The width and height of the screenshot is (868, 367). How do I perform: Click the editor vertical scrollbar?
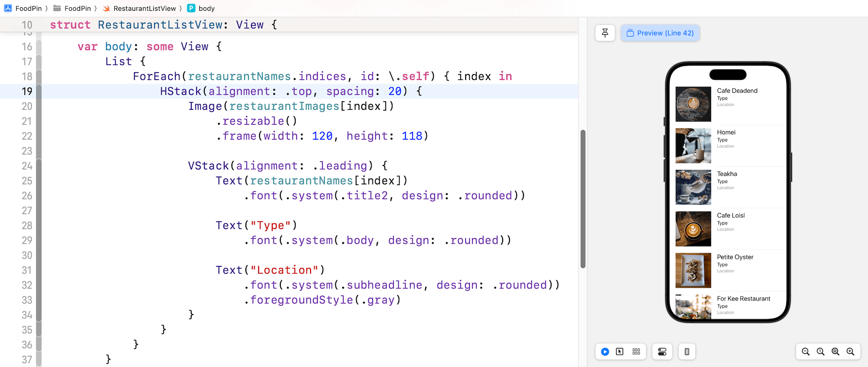point(583,199)
